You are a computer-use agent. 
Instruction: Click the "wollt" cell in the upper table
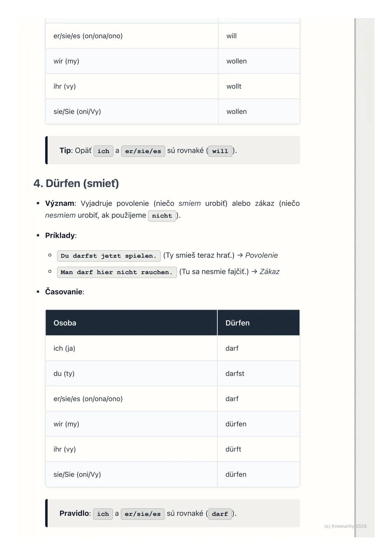[x=234, y=86]
